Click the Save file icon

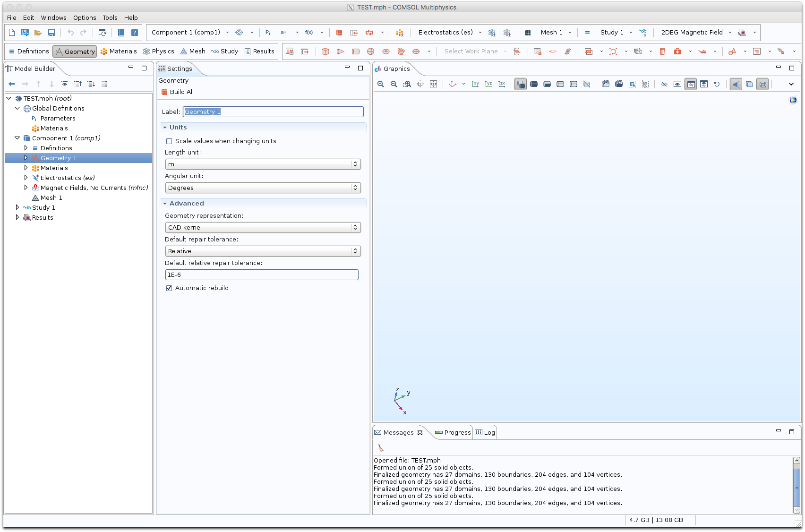51,33
